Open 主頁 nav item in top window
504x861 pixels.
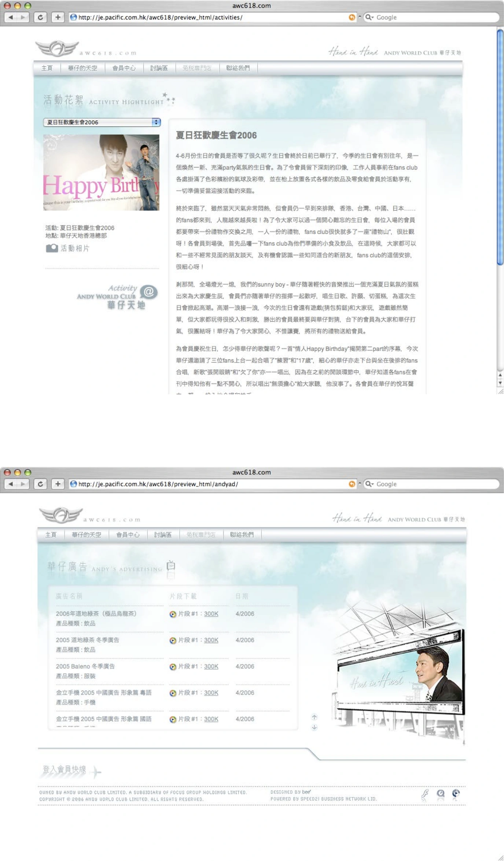47,68
